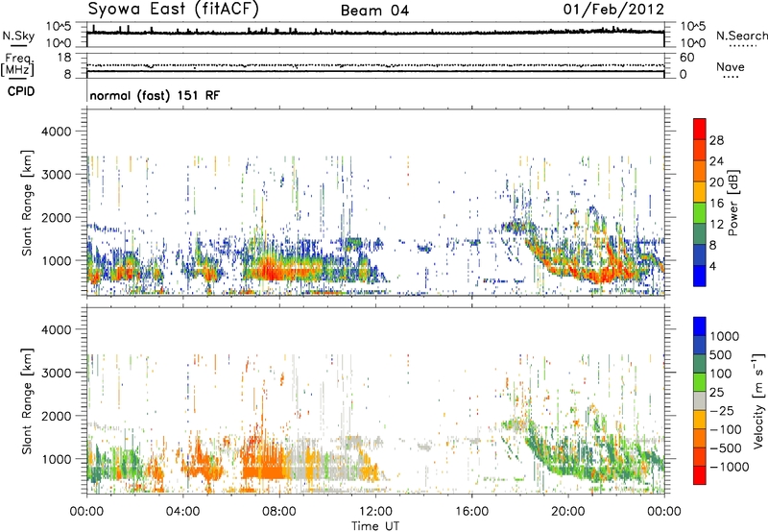Viewport: 768px width, 532px height.
Task: Click the red bottom of Velocity color bar
Action: 700,475
